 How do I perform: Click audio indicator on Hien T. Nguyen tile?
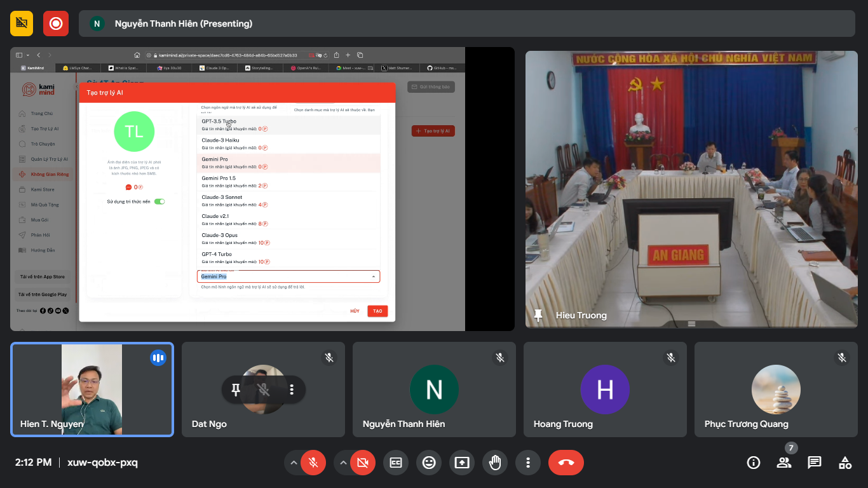tap(158, 358)
